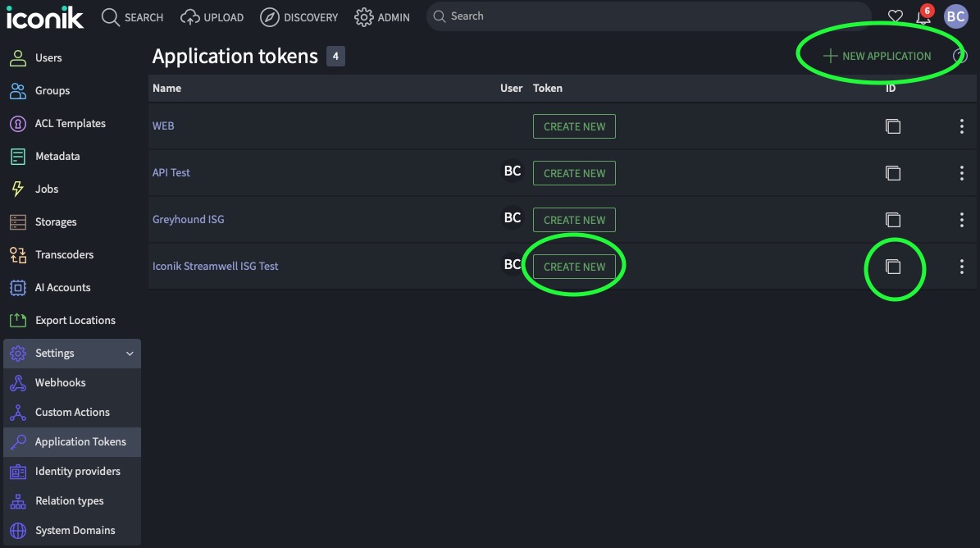The height and width of the screenshot is (548, 980).
Task: Open the Iconik Streamwell ISG Test link
Action: click(x=216, y=267)
